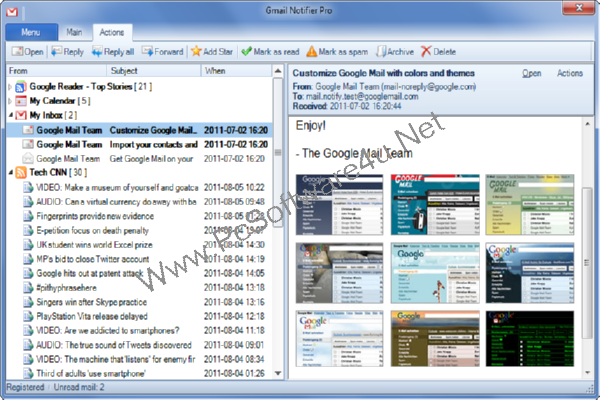Click the teal cartoon Google Mail theme thumbnail

435,205
